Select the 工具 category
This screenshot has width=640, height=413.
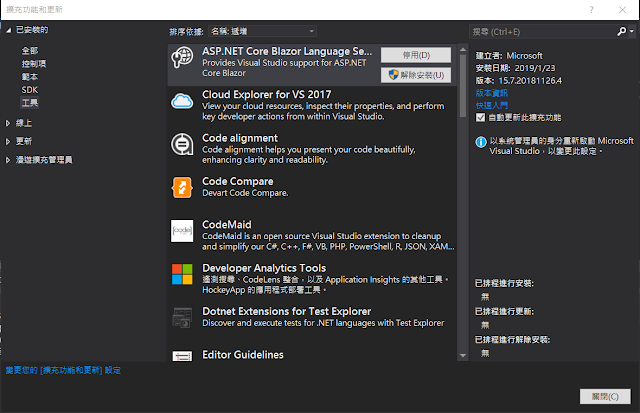coord(30,103)
